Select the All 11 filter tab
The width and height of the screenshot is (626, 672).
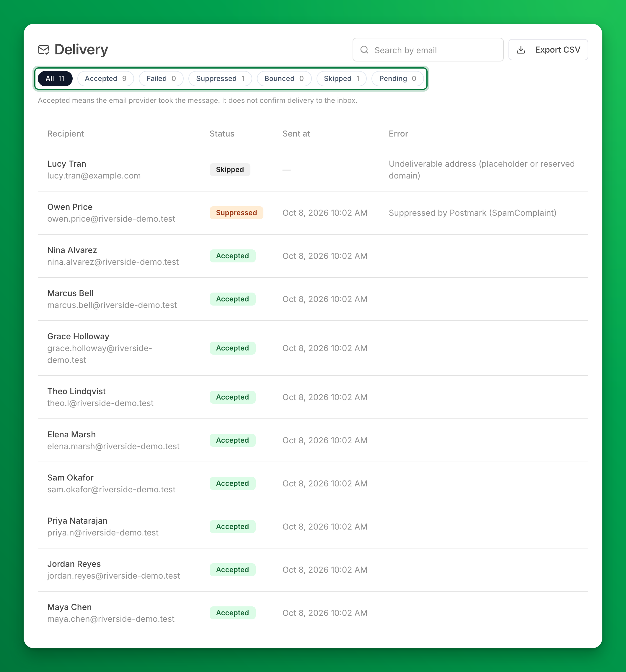point(55,79)
